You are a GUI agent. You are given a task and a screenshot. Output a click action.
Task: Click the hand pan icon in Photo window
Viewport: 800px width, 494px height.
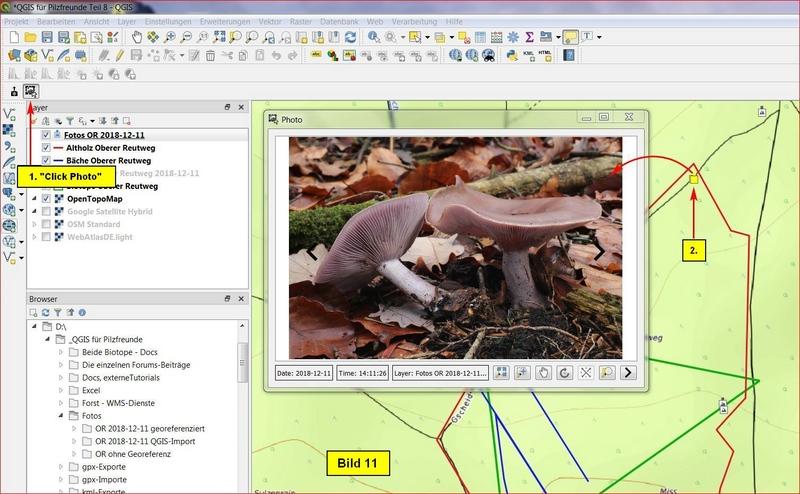click(543, 372)
